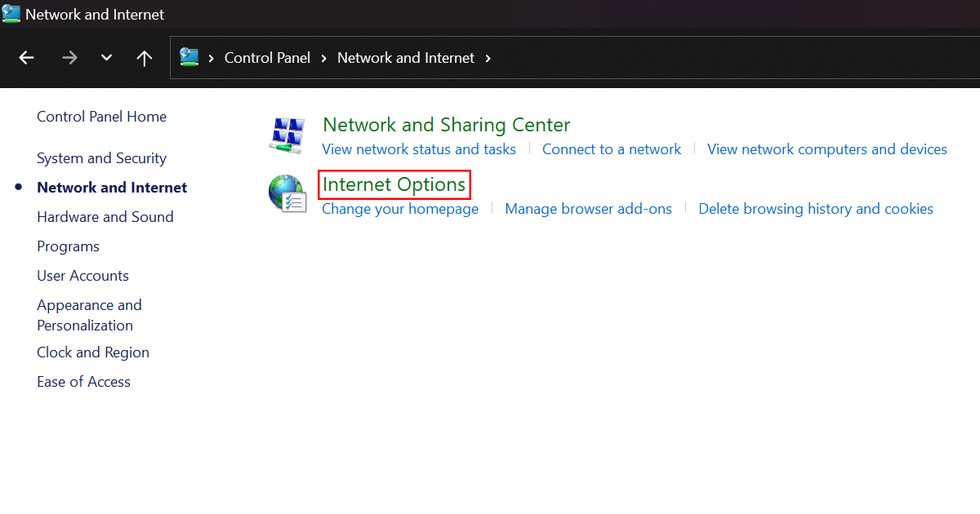Viewport: 980px width, 514px height.
Task: Open the recent locations dropdown arrow
Action: (x=106, y=58)
